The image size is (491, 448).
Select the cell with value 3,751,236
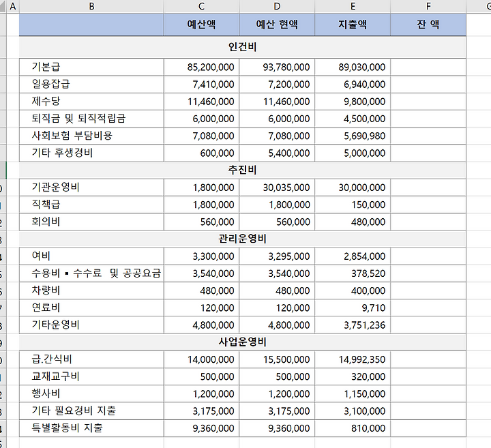coord(353,325)
